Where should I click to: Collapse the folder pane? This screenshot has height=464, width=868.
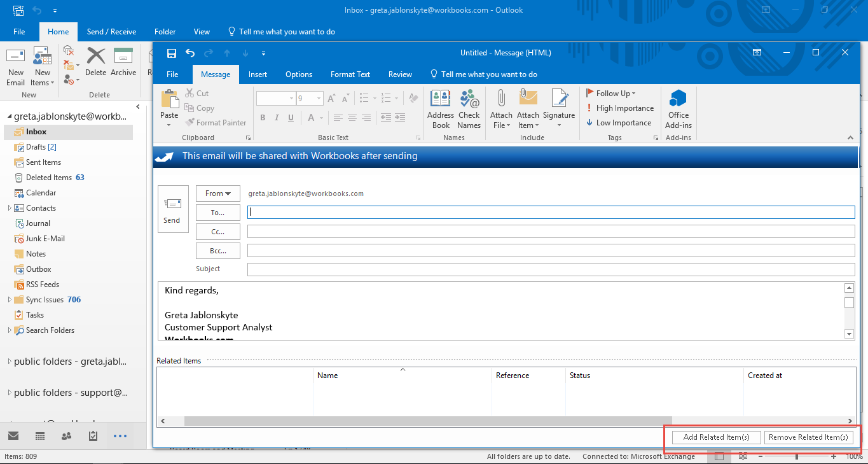pyautogui.click(x=137, y=107)
